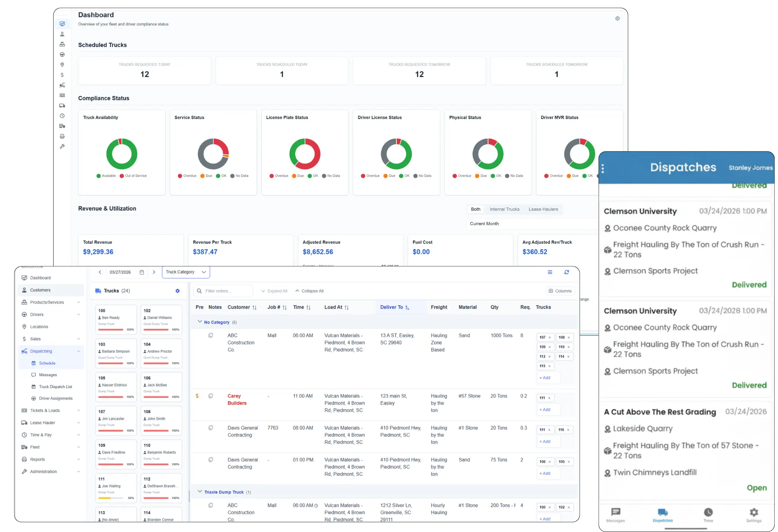778x532 pixels.
Task: Switch to the Messages tab in mobile app
Action: [615, 515]
